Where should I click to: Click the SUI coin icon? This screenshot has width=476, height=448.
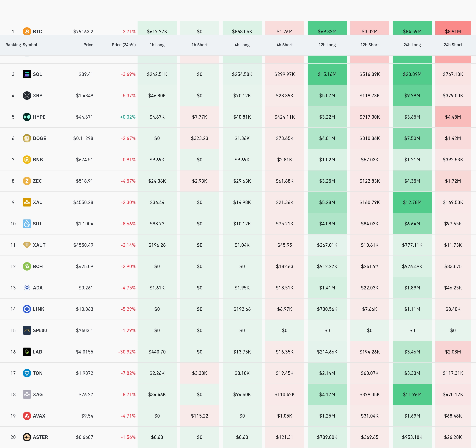[x=27, y=224]
